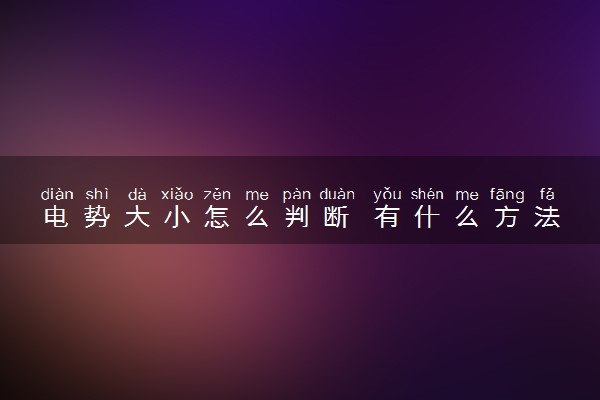
Task: Select the pinyin label shì
Action: 97,194
